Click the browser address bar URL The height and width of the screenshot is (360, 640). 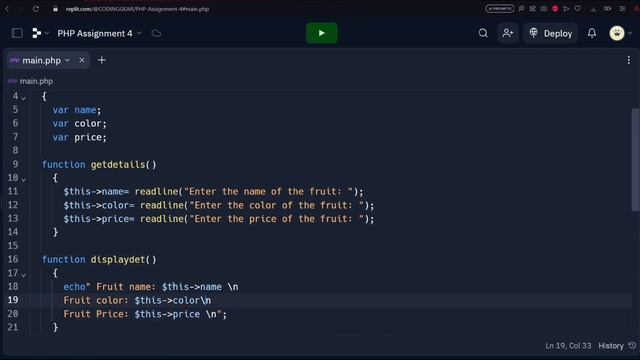[137, 9]
